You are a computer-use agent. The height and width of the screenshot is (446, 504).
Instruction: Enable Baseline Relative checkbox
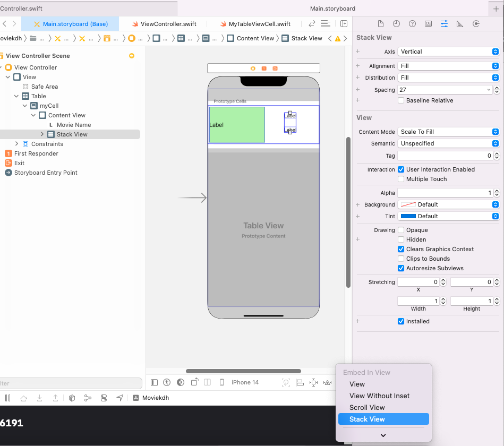tap(401, 100)
